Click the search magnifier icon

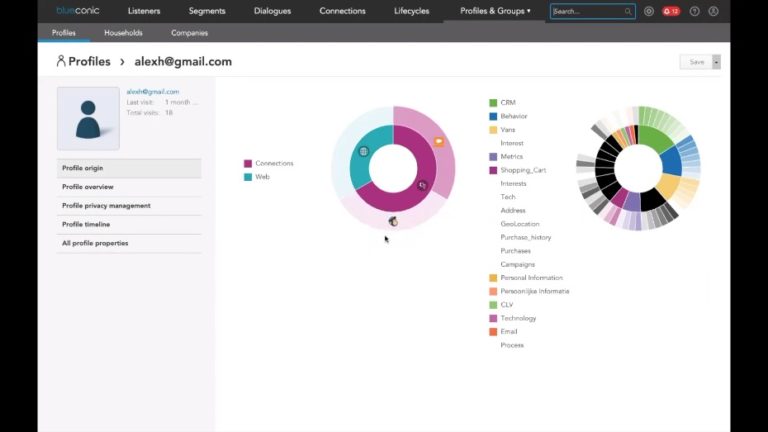click(628, 12)
